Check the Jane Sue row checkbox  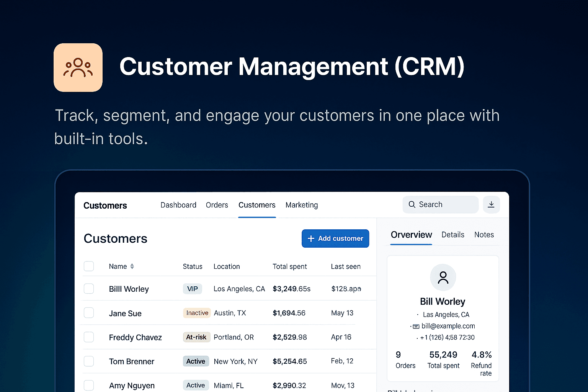click(89, 313)
